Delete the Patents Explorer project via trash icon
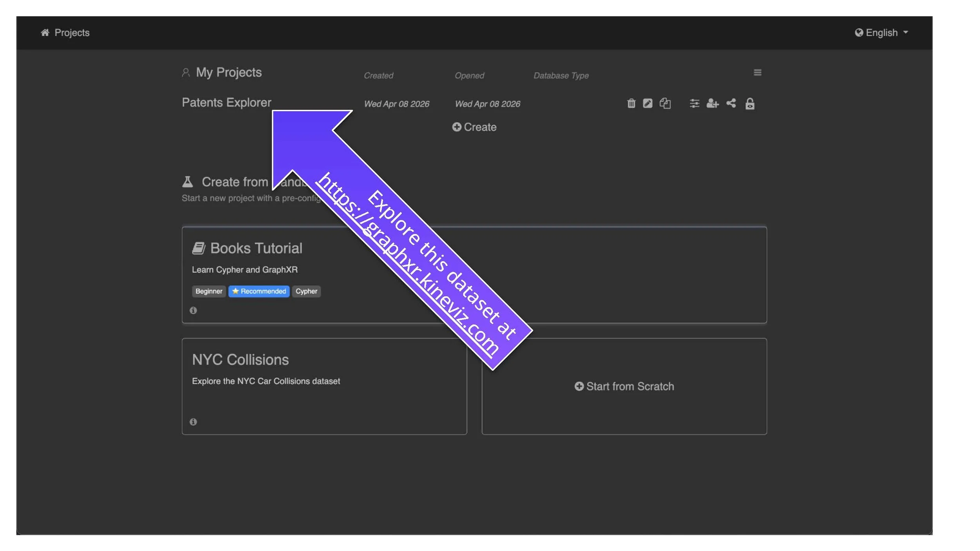The width and height of the screenshot is (980, 551). (631, 103)
